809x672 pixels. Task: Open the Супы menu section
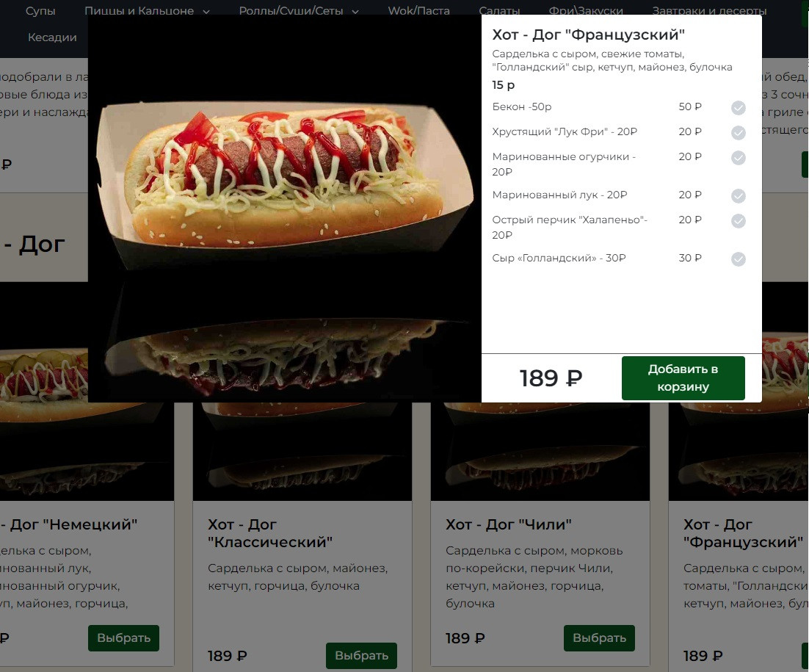[40, 10]
